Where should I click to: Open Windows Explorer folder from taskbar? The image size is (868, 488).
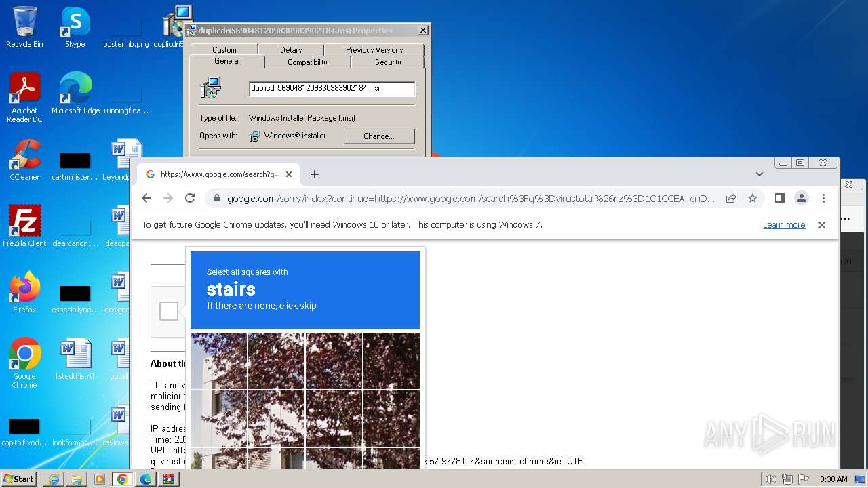77,479
